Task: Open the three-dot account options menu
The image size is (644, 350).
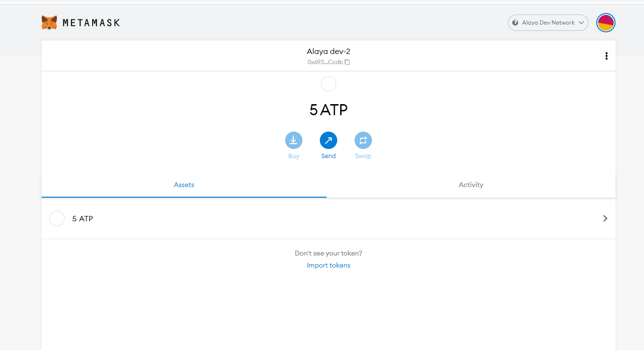Action: [x=606, y=56]
